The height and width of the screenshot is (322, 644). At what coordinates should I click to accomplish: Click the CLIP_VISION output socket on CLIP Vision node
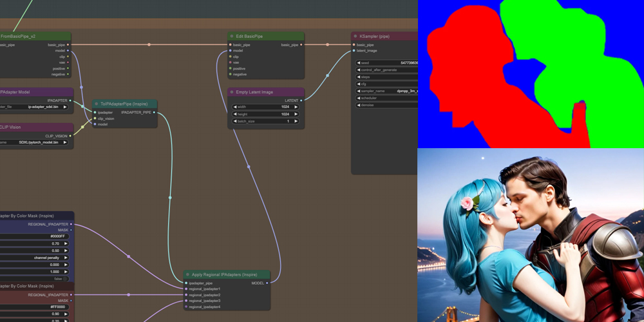coord(70,136)
